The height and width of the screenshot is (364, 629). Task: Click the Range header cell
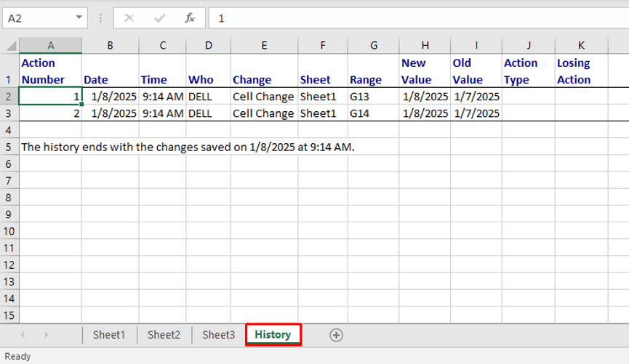click(x=374, y=71)
